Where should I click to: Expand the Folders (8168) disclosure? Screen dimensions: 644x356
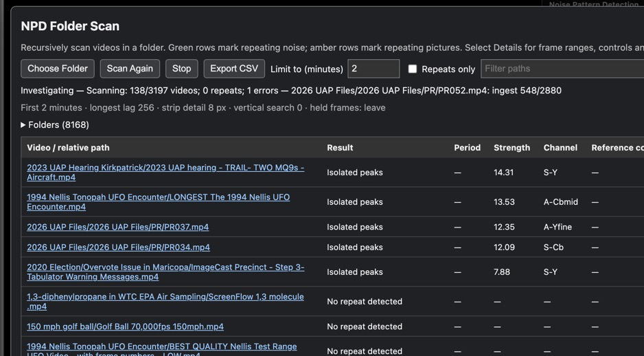coord(55,125)
